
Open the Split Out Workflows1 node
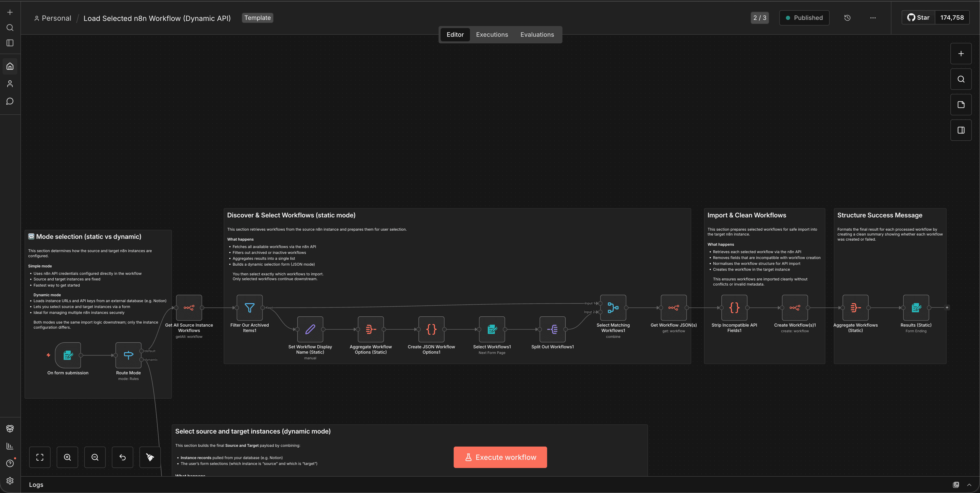click(x=552, y=329)
